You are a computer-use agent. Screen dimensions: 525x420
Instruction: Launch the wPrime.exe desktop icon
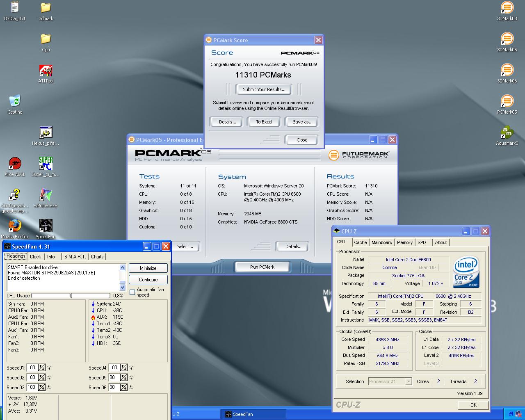46,199
